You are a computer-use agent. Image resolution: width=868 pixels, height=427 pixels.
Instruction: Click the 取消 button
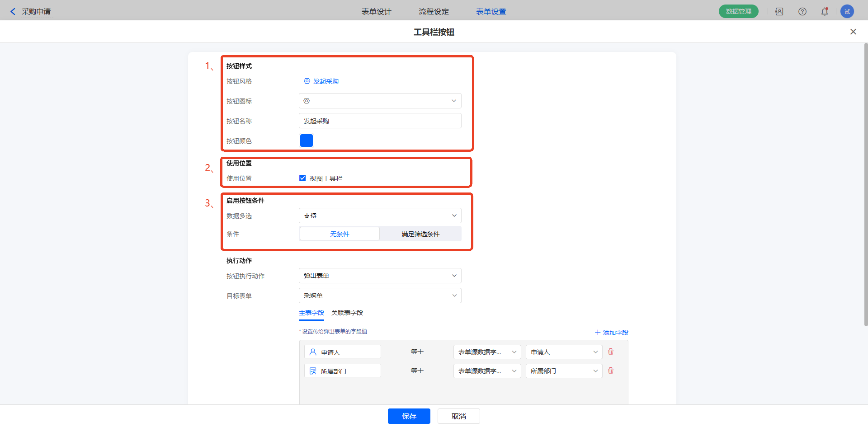click(x=459, y=416)
